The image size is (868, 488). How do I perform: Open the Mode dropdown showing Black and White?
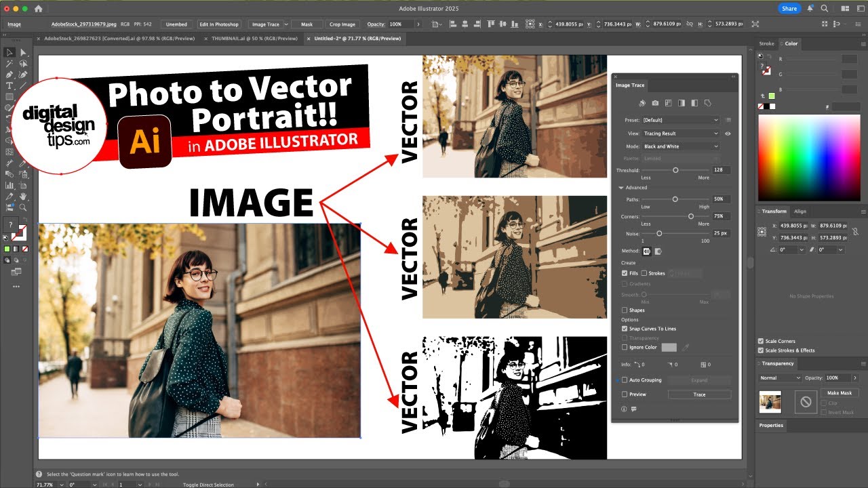click(680, 146)
